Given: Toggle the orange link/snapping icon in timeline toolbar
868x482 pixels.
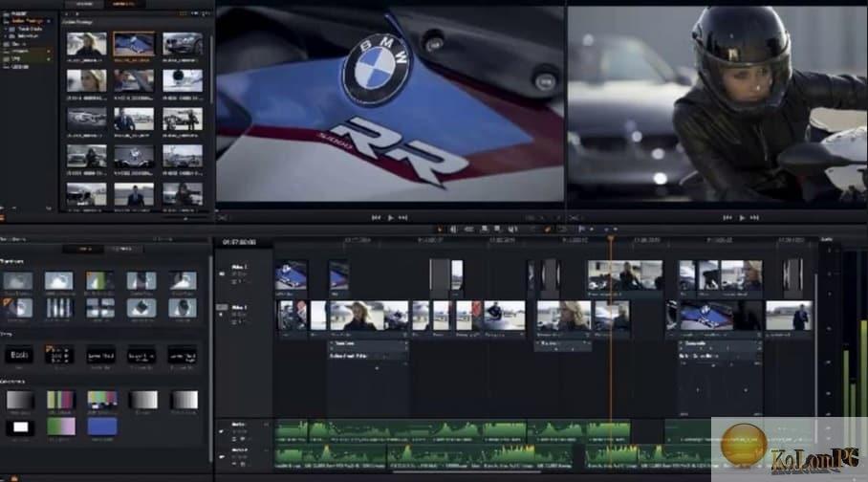Looking at the screenshot, I should pyautogui.click(x=548, y=229).
